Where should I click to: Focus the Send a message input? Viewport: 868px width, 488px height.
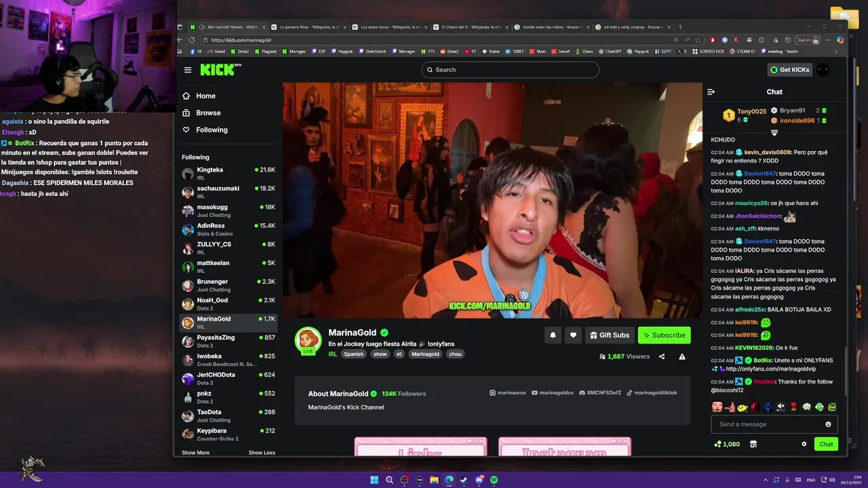tap(774, 424)
